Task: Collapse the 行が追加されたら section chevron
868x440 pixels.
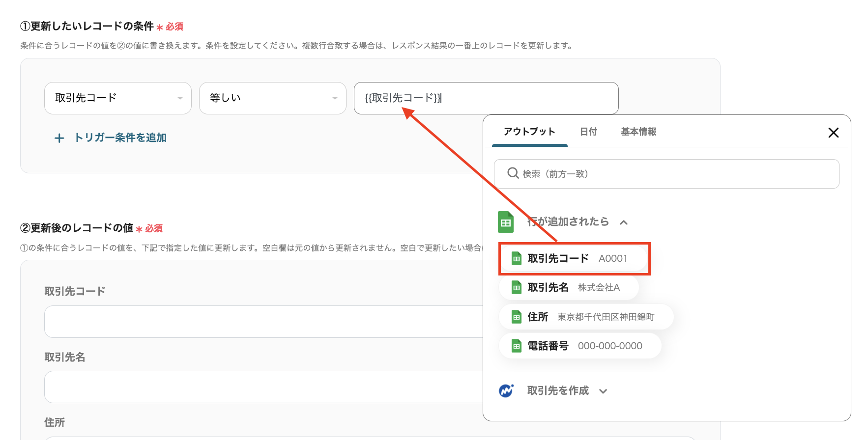Action: (624, 222)
